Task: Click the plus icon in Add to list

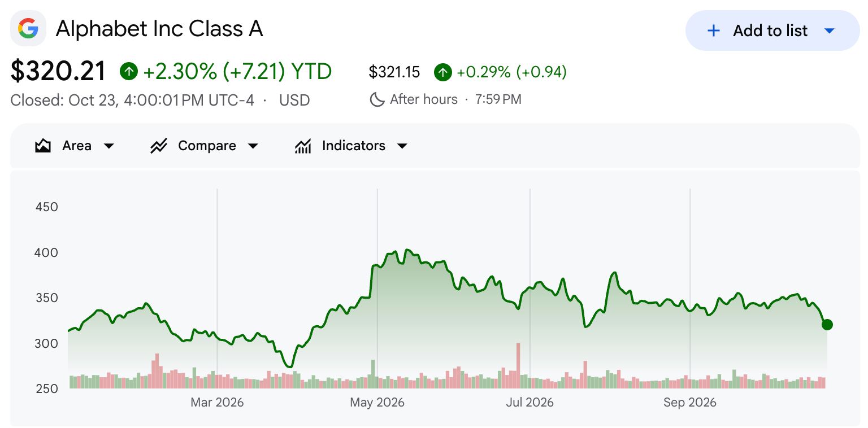Action: [x=714, y=30]
